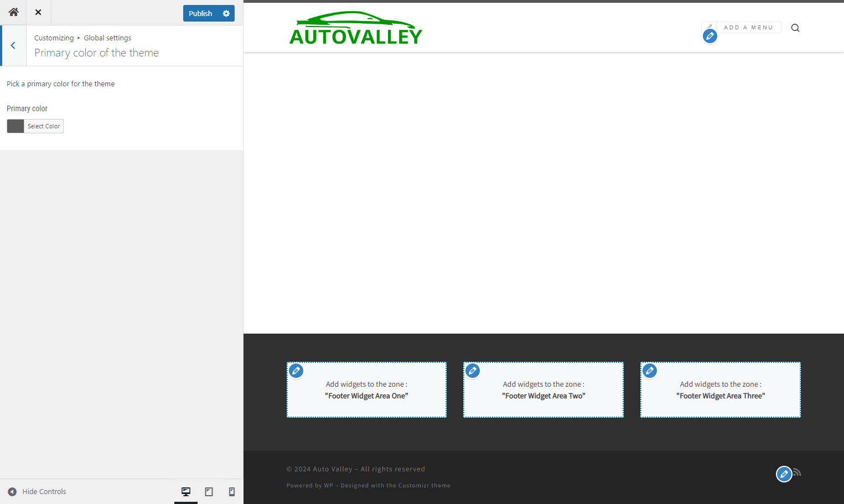844x504 pixels.
Task: Open the RSS feed icon in footer
Action: 797,472
